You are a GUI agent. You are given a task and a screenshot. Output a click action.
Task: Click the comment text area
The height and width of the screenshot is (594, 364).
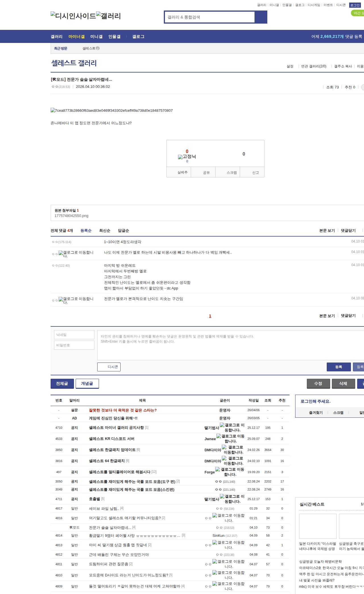230,345
